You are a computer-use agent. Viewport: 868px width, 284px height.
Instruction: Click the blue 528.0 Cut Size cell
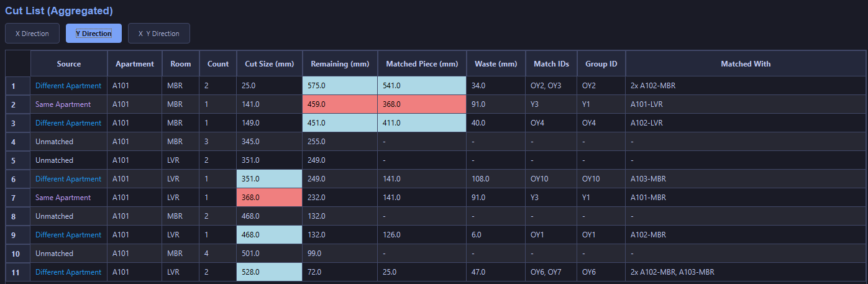click(x=269, y=272)
